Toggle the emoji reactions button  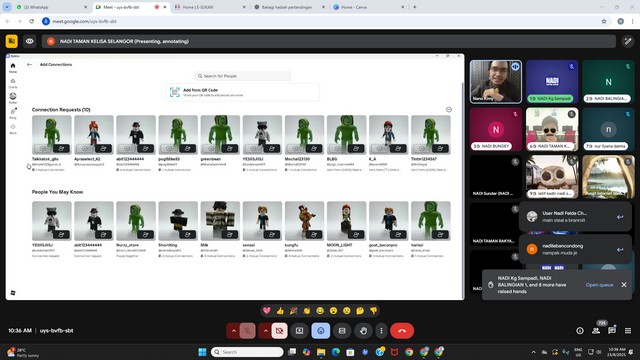click(x=321, y=331)
